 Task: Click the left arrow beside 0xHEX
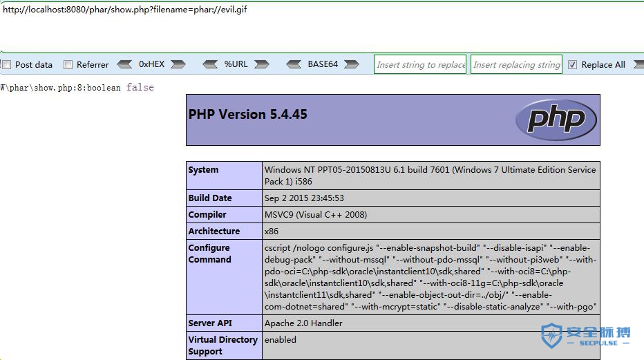124,64
